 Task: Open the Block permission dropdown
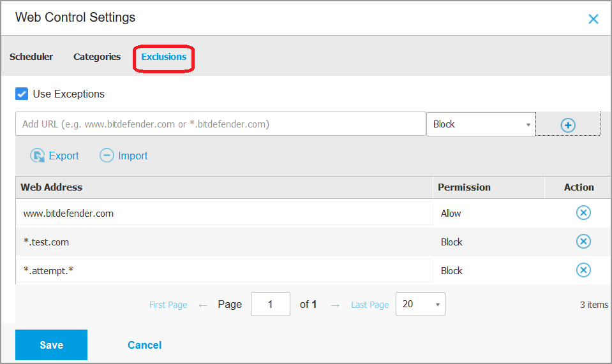click(x=481, y=124)
